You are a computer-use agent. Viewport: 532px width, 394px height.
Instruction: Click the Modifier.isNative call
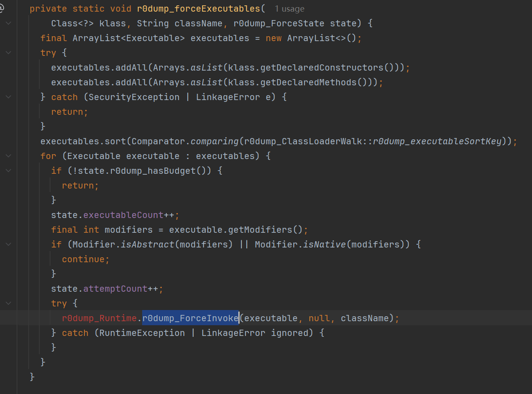(300, 244)
